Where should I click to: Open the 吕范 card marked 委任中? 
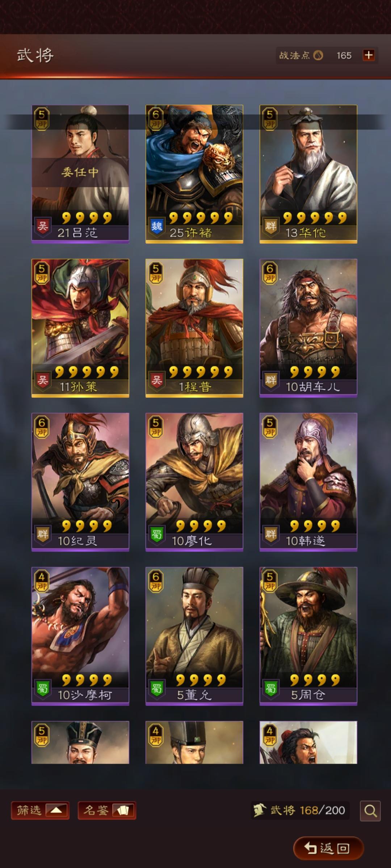click(80, 174)
